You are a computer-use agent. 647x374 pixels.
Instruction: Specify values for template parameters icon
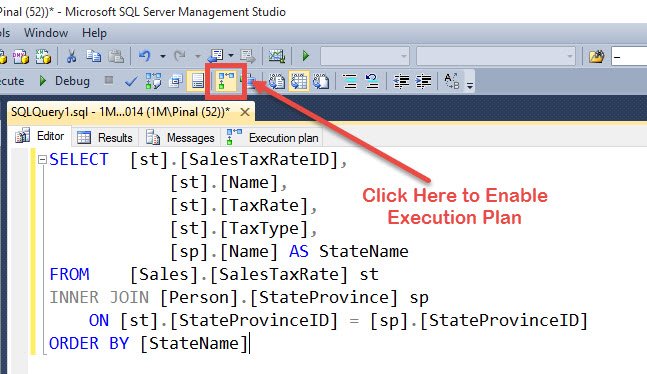(451, 81)
